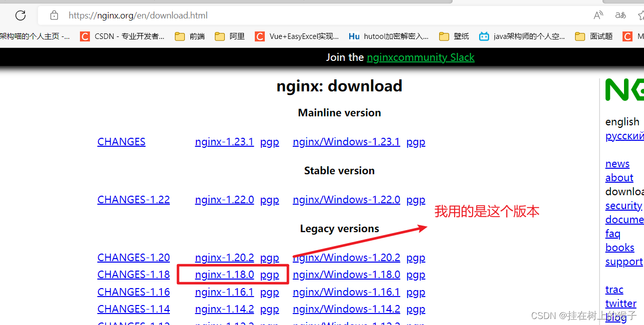Open the 壁纸 bookmarks folder
Viewport: 644px width, 325px height.
[x=454, y=36]
